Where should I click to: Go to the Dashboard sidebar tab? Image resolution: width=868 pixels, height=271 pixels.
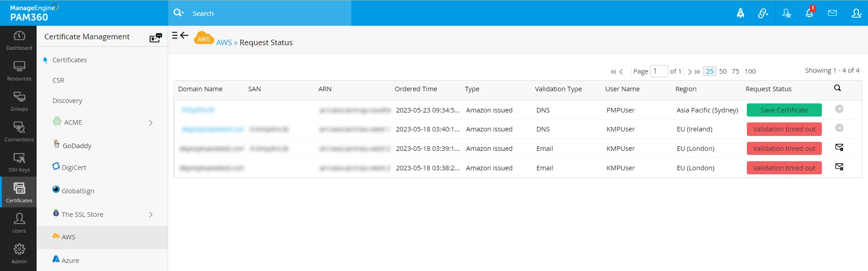[19, 40]
